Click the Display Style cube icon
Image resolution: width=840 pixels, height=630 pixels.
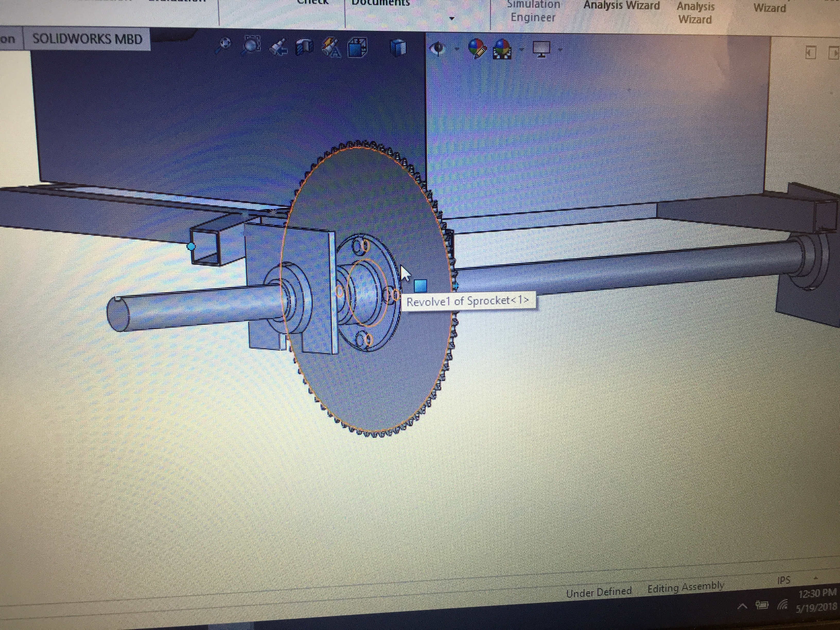point(398,48)
